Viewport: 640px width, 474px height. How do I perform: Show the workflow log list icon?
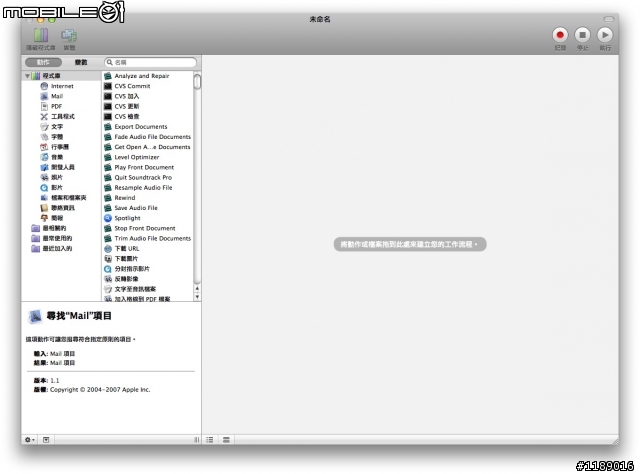[210, 440]
